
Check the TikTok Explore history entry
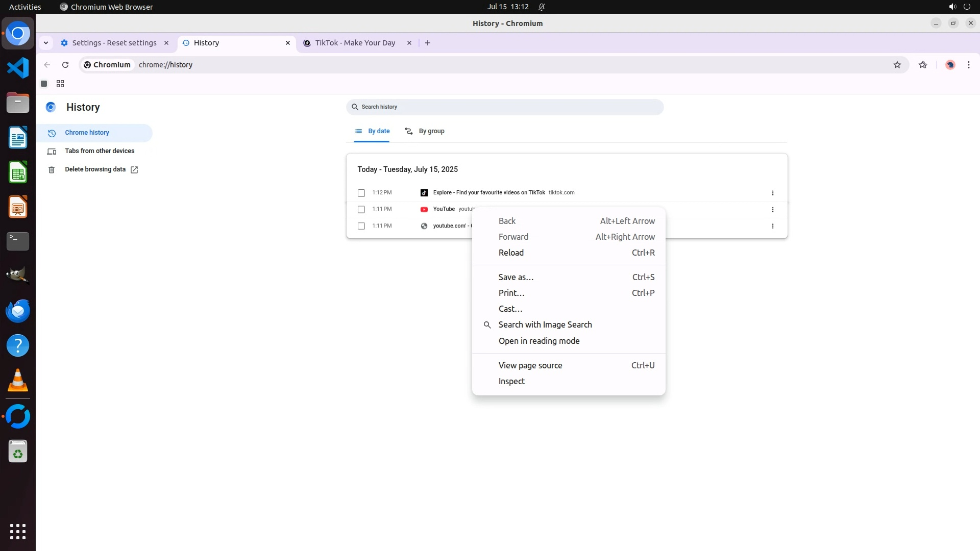click(x=361, y=193)
